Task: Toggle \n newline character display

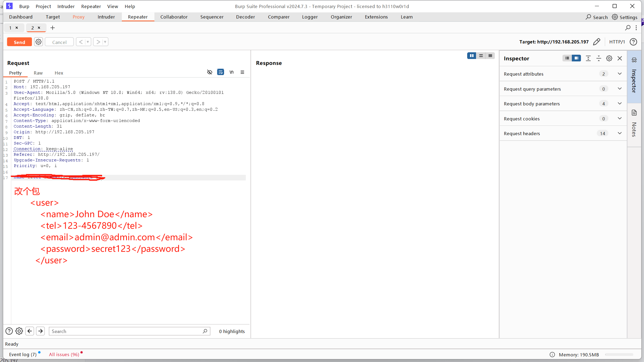Action: pos(232,72)
